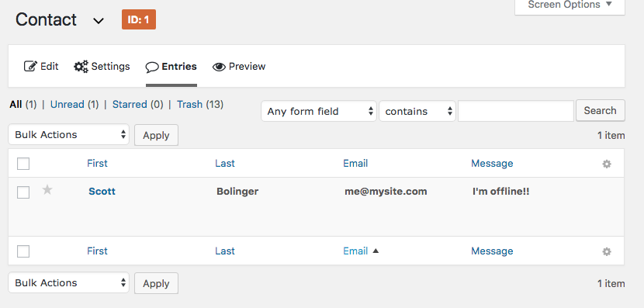Tick the checkbox for Scott's entry
Screen dimensions: 644x308
coord(23,192)
